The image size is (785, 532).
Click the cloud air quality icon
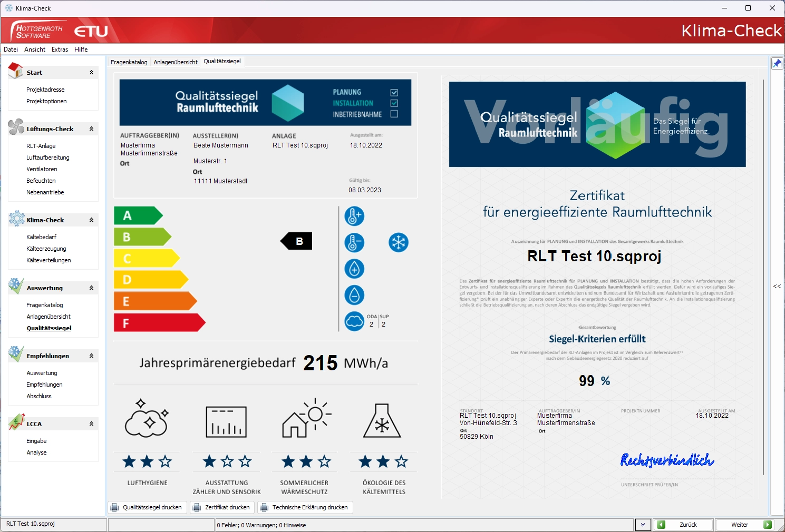[x=354, y=321]
